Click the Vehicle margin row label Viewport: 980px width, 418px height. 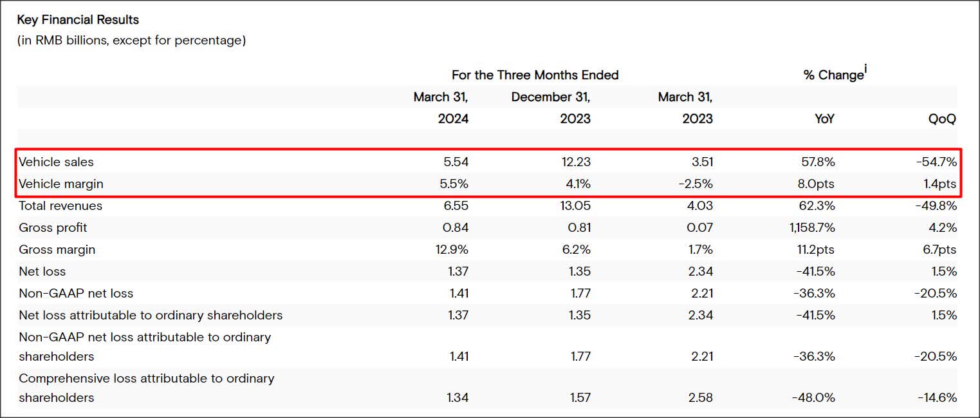tap(61, 184)
